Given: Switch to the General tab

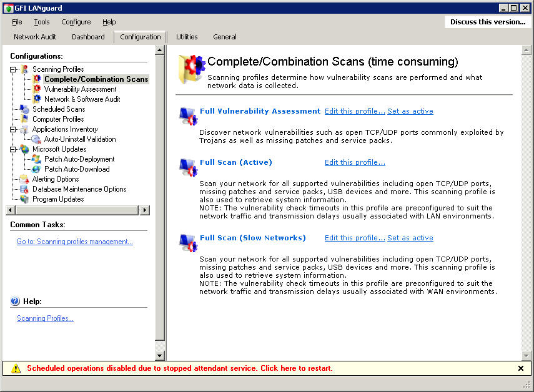Looking at the screenshot, I should [x=225, y=37].
